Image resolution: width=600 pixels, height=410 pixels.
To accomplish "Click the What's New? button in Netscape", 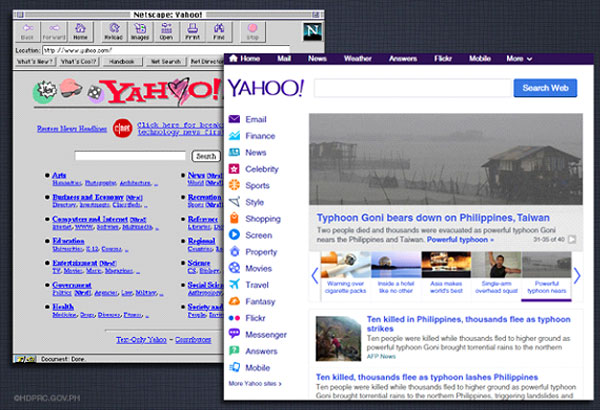I will click(36, 62).
